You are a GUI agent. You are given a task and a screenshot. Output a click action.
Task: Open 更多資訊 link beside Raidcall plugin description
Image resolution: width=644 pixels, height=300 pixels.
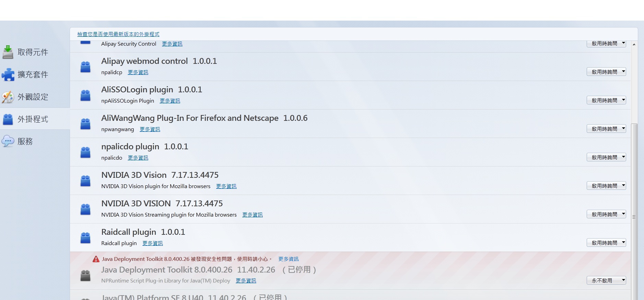153,243
